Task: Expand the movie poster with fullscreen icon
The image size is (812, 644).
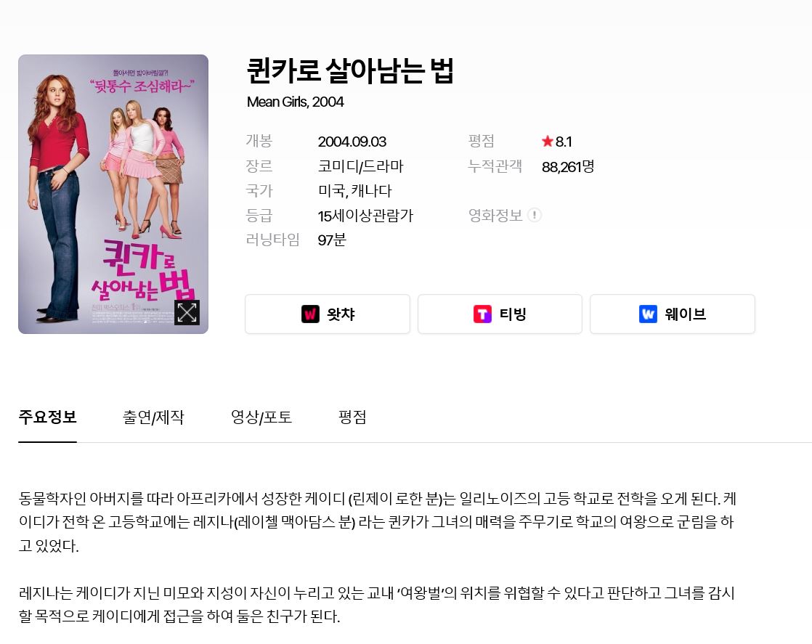Action: (x=187, y=312)
